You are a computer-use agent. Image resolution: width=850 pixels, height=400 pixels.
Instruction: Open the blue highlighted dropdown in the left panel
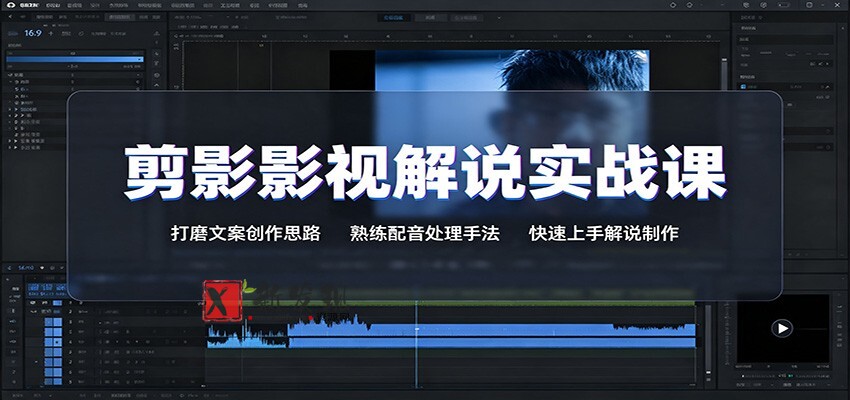point(75,59)
